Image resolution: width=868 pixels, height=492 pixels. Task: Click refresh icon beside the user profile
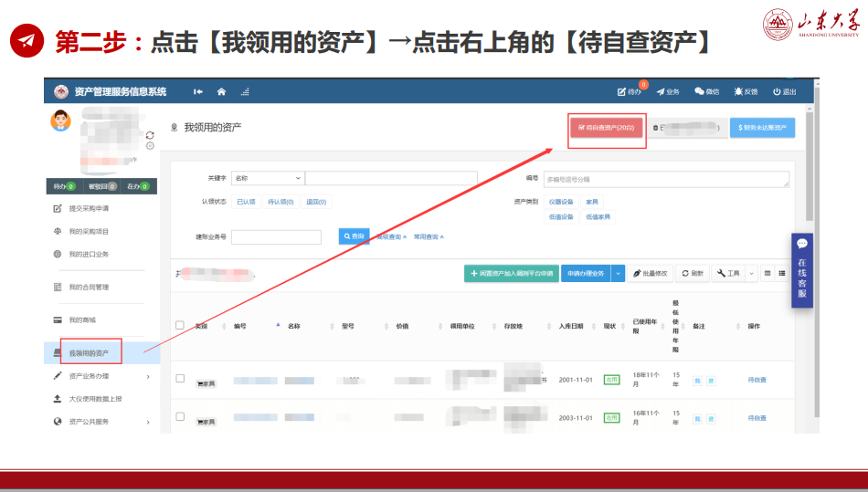[x=150, y=134]
